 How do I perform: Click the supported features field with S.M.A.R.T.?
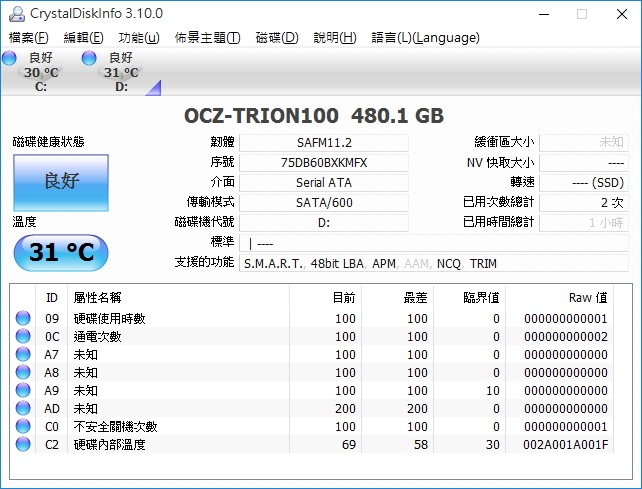(434, 263)
